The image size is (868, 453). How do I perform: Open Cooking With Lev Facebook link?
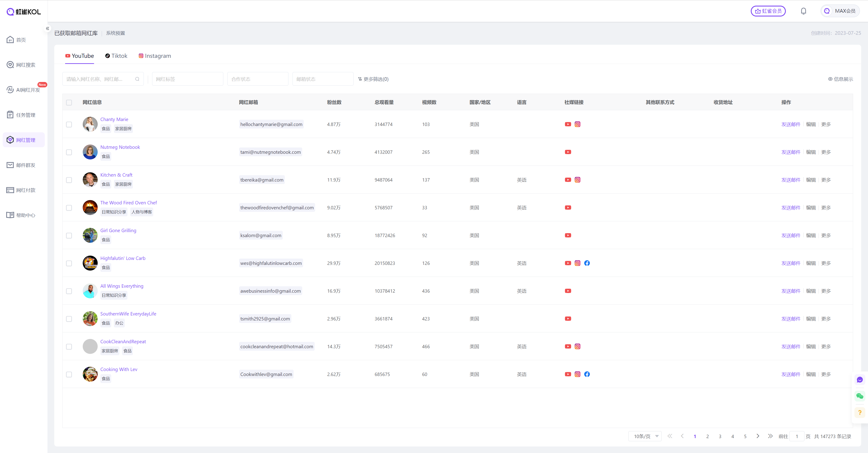[x=587, y=374]
